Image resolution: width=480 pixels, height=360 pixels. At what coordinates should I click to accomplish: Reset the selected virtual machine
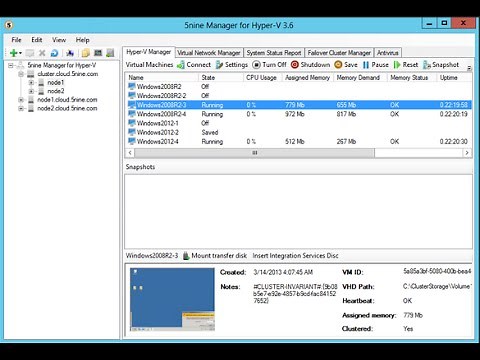406,65
